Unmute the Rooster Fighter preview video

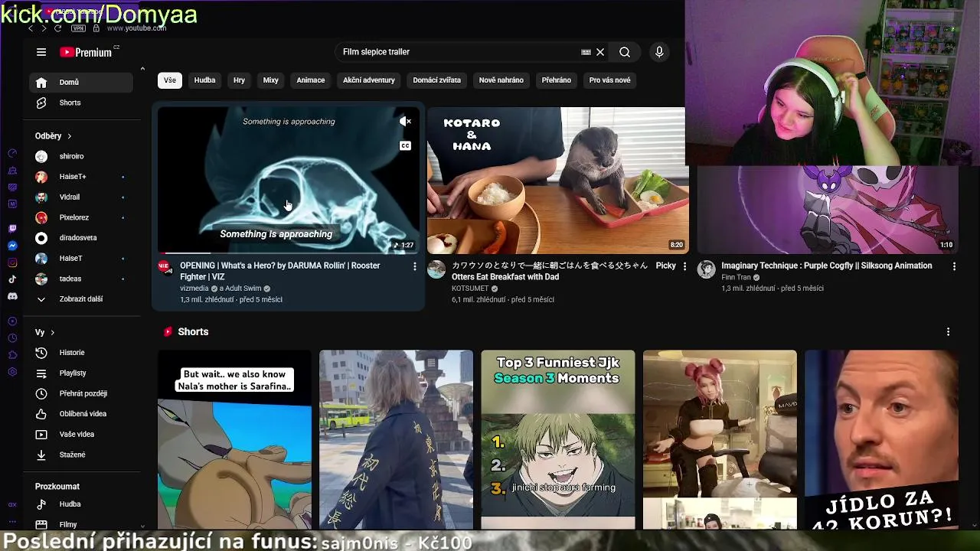405,122
